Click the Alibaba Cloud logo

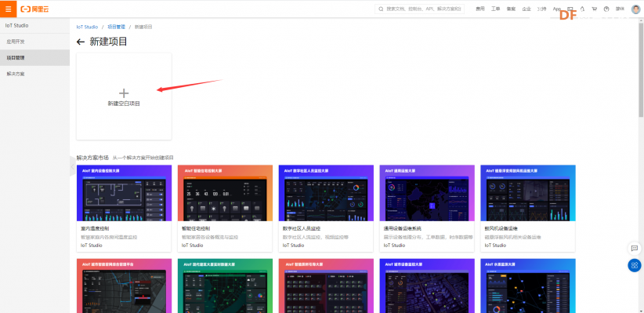click(35, 9)
